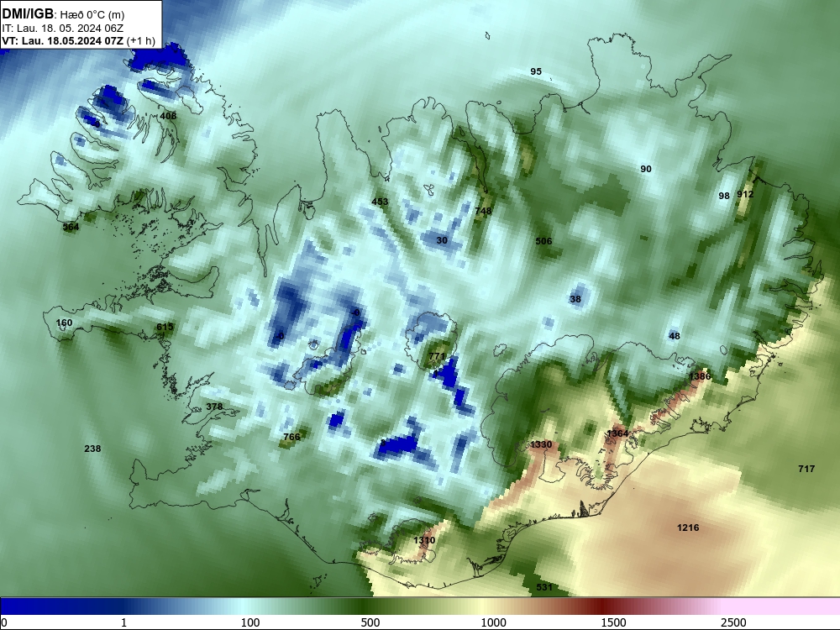Click the value 1364 on the map

pos(617,433)
